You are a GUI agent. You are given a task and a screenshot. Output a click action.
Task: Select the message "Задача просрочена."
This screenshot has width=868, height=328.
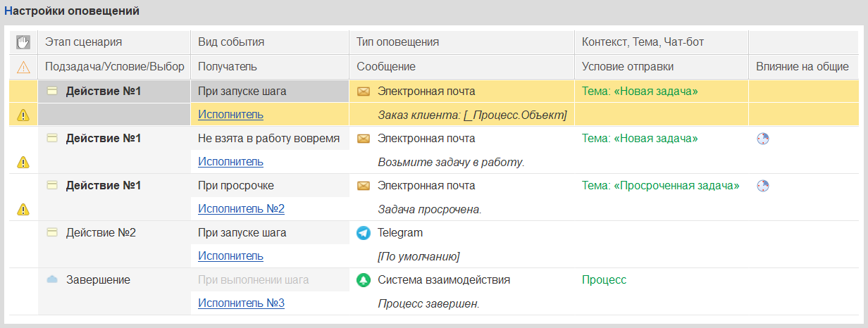coord(430,209)
